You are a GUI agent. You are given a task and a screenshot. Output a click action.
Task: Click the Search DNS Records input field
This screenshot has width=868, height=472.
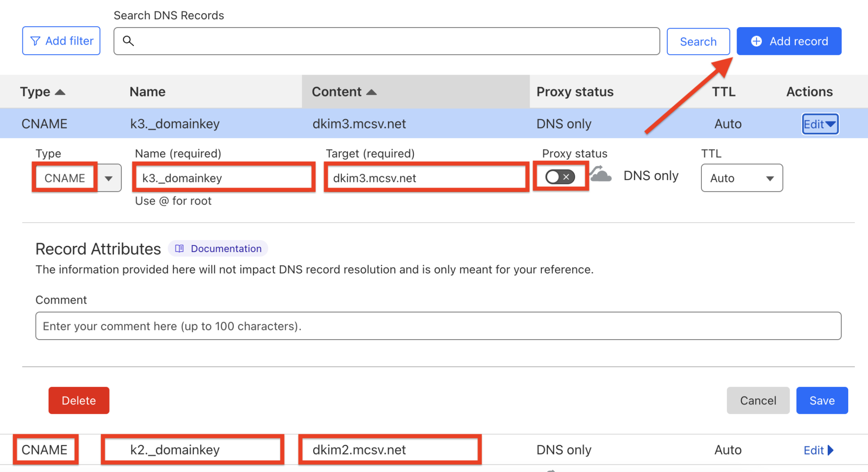386,41
